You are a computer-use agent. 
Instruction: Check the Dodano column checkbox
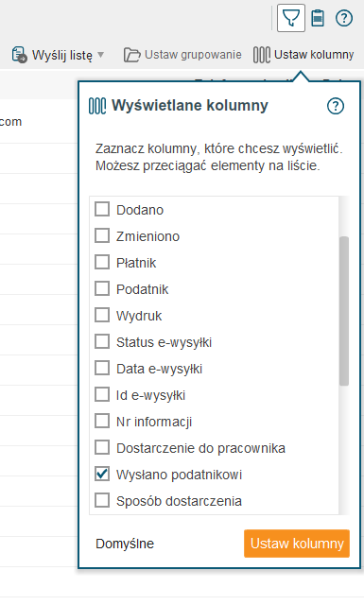point(102,209)
